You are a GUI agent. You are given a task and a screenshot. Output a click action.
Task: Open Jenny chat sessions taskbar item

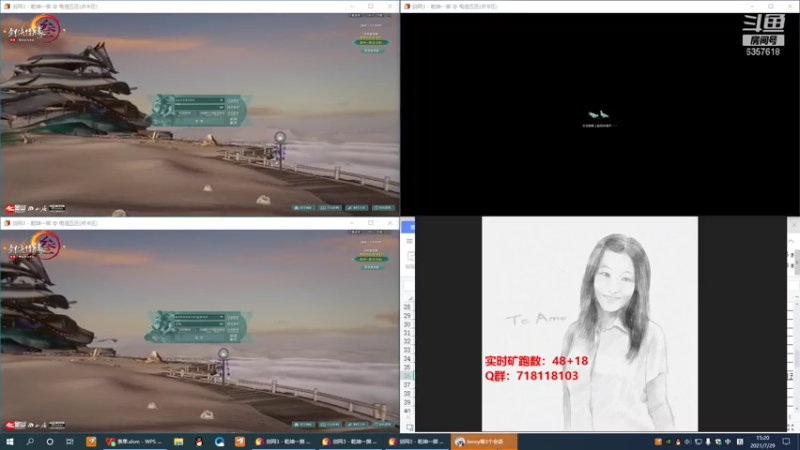(484, 441)
